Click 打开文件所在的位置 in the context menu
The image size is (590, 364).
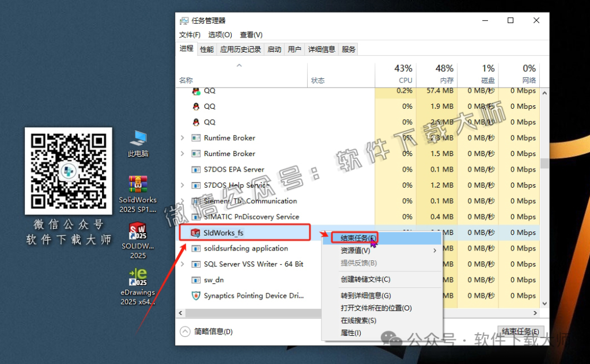(x=375, y=308)
